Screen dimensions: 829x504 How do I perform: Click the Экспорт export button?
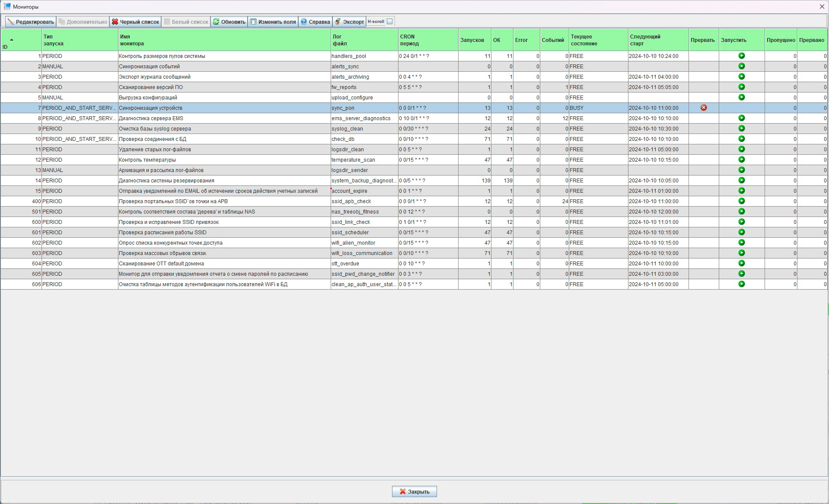(x=349, y=22)
